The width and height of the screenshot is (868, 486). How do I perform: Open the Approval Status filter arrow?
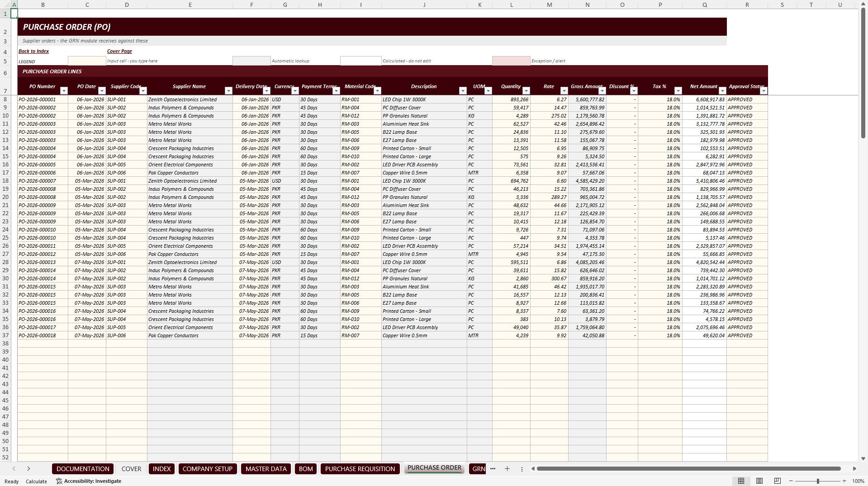pyautogui.click(x=764, y=91)
